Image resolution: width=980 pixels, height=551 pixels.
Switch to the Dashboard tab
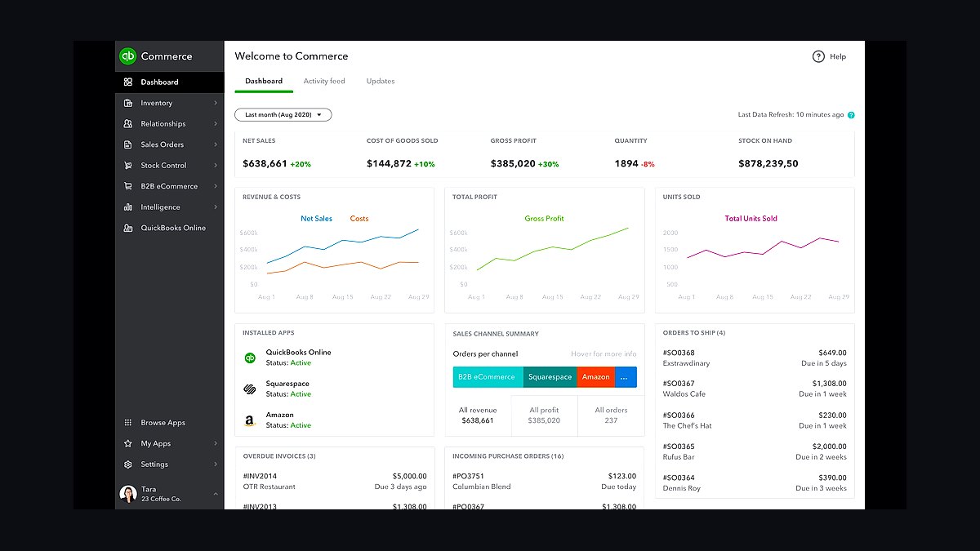[264, 82]
